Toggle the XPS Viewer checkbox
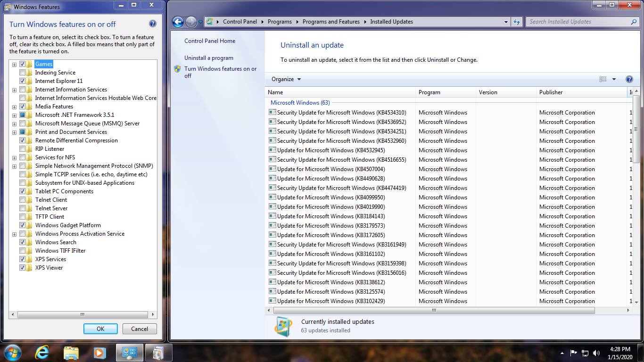644x362 pixels. click(22, 268)
